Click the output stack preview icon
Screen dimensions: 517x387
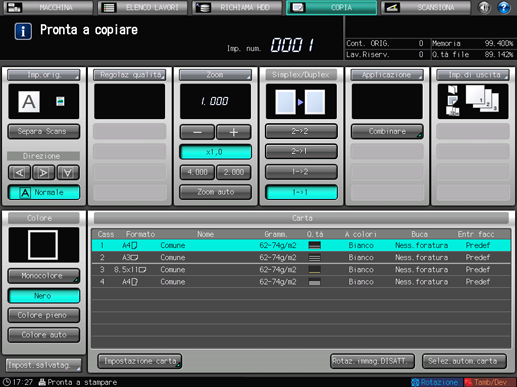click(482, 98)
